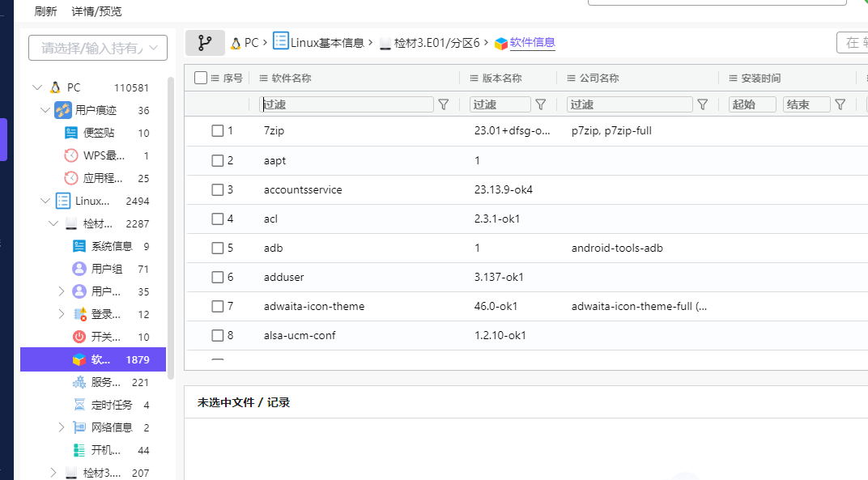Image resolution: width=868 pixels, height=480 pixels.
Task: Open the 服务 services tree icon
Action: tap(79, 382)
